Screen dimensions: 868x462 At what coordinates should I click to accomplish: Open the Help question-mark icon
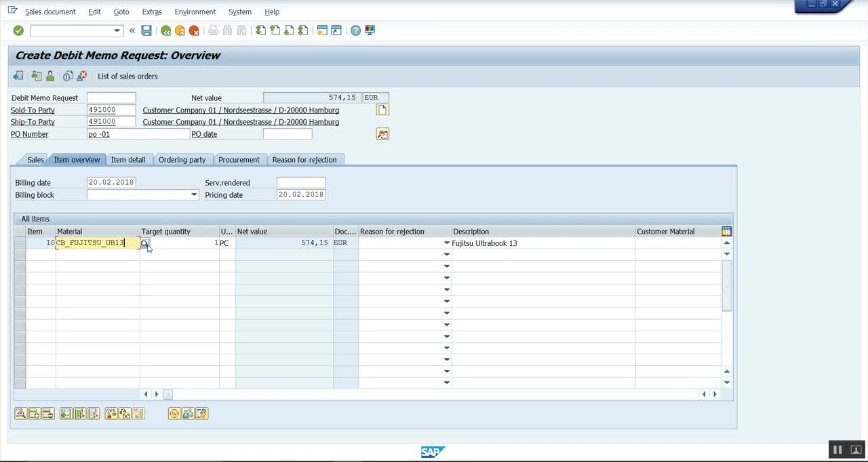click(355, 30)
